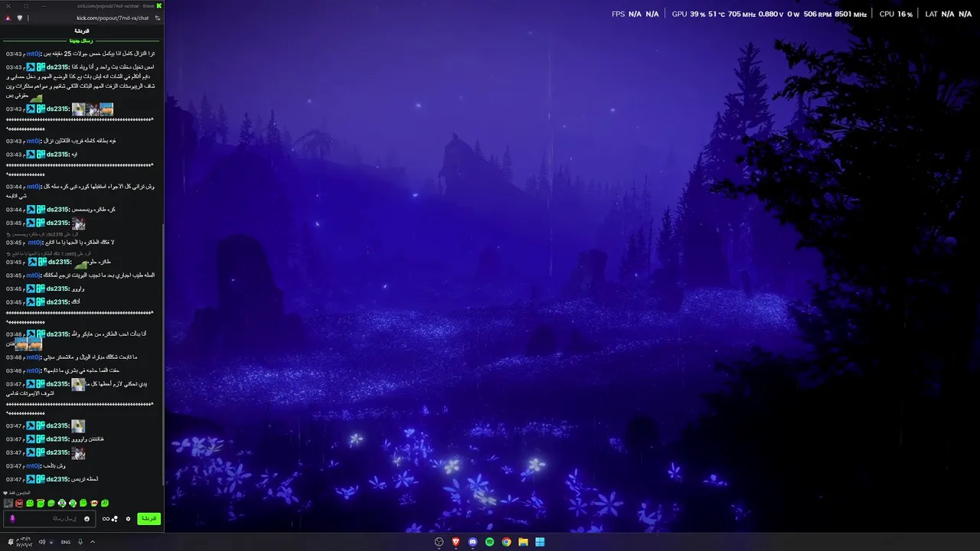980x551 pixels.
Task: Click the microphone icon in system tray
Action: (x=80, y=542)
